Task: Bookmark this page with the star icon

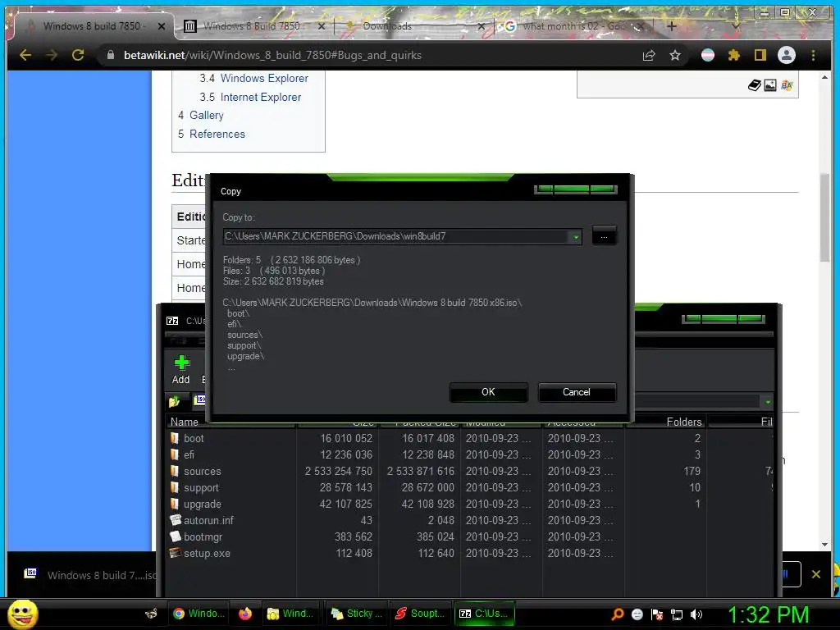Action: click(x=675, y=55)
